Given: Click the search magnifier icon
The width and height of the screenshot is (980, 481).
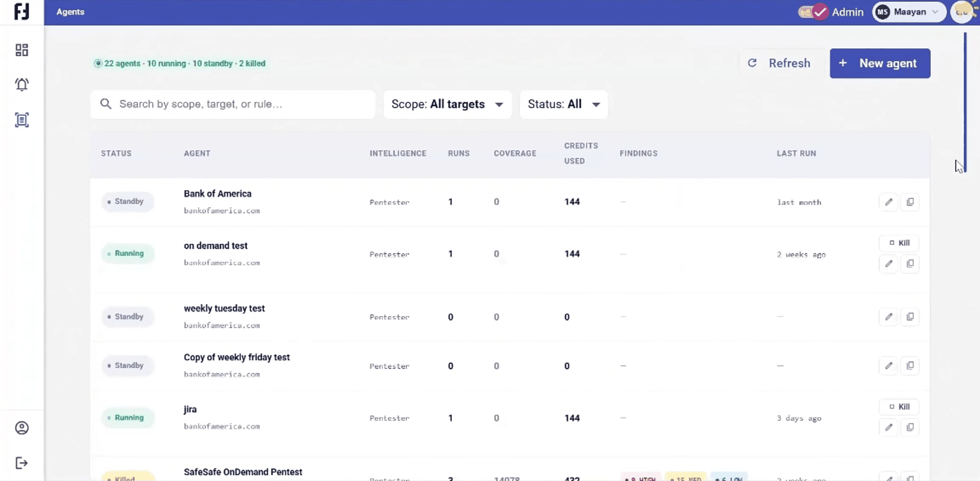Looking at the screenshot, I should [106, 104].
